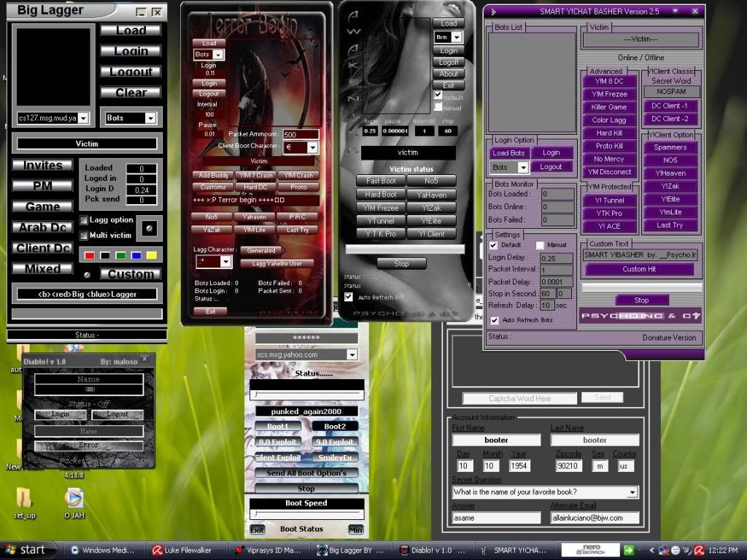Click Captcha Word Here field
The image size is (747, 560).
pyautogui.click(x=519, y=398)
